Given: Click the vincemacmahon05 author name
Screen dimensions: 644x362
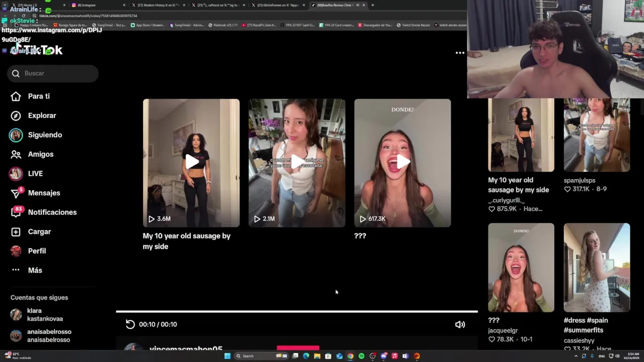Looking at the screenshot, I should tap(186, 349).
